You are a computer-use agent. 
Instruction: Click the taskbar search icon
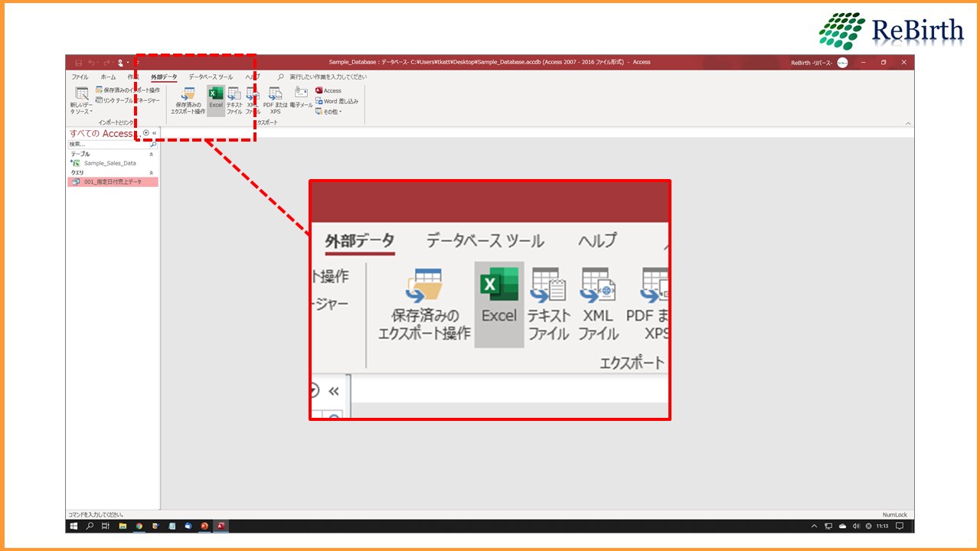click(x=90, y=527)
